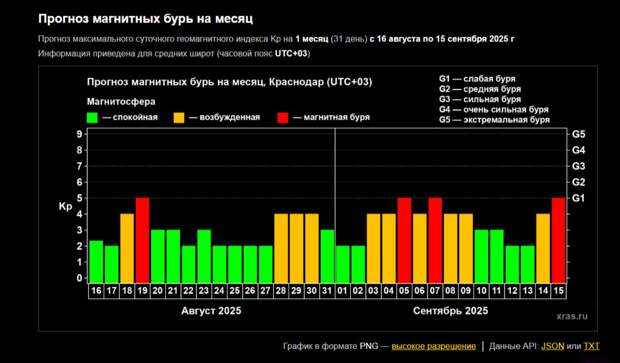The image size is (620, 363).
Task: Click the red bar for September 15
Action: click(559, 240)
